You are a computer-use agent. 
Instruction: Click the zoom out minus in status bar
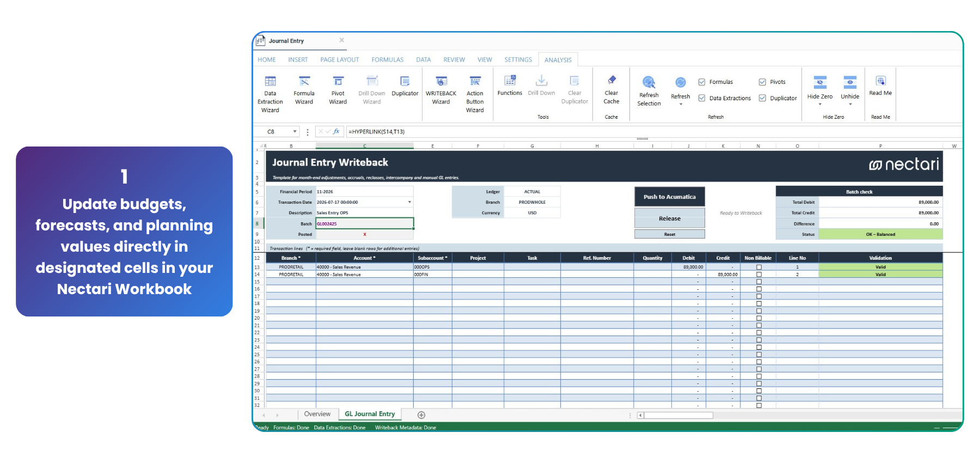[937, 428]
